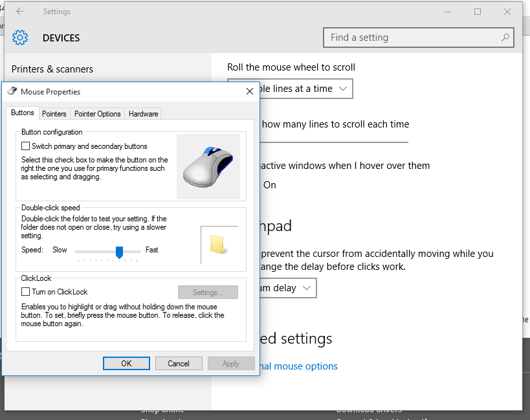Screen dimensions: 530x420
Task: Maximize the Settings window
Action: [478, 12]
